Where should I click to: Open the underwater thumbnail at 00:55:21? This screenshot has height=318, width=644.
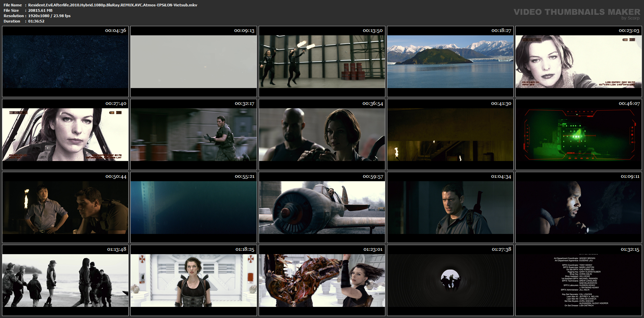(x=194, y=207)
